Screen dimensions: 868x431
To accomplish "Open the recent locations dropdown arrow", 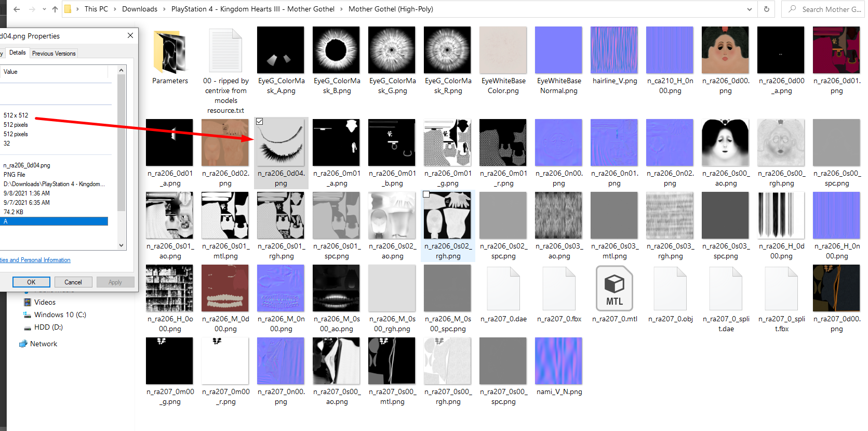I will (x=44, y=9).
